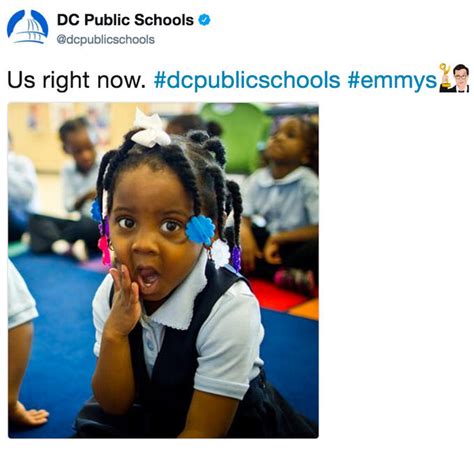
Task: Click the blue verified checkmark badge
Action: coord(204,20)
